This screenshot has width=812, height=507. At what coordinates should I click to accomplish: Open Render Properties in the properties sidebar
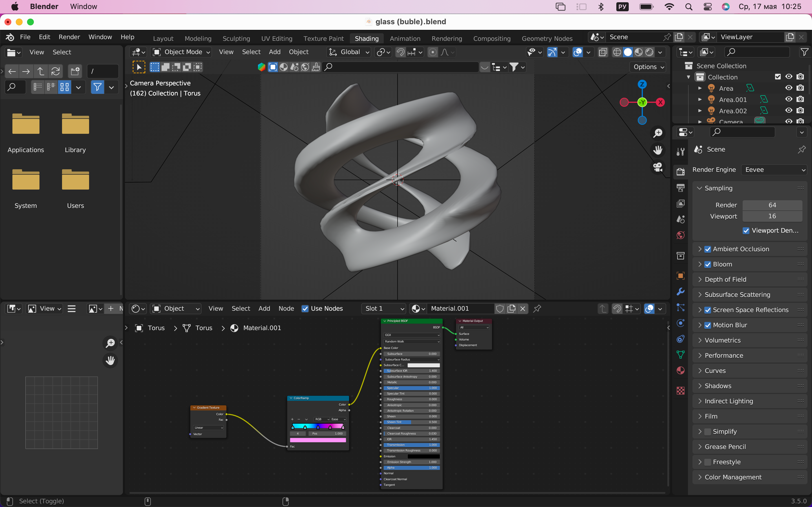(x=680, y=171)
